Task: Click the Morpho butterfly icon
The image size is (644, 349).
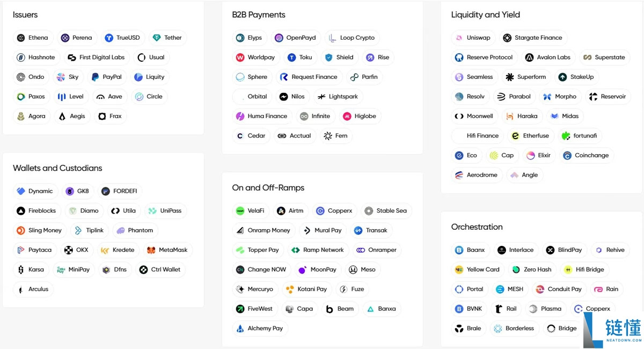Action: pos(547,97)
